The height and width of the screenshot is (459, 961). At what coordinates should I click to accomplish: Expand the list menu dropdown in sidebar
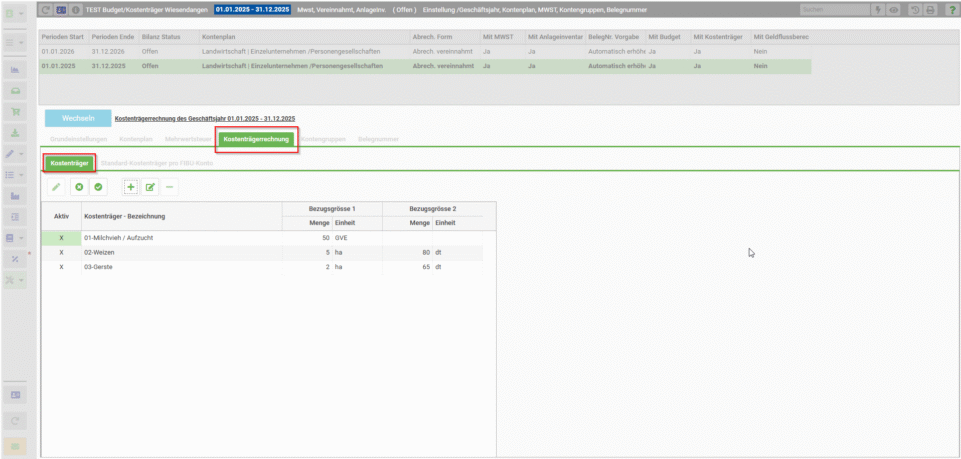[x=21, y=175]
